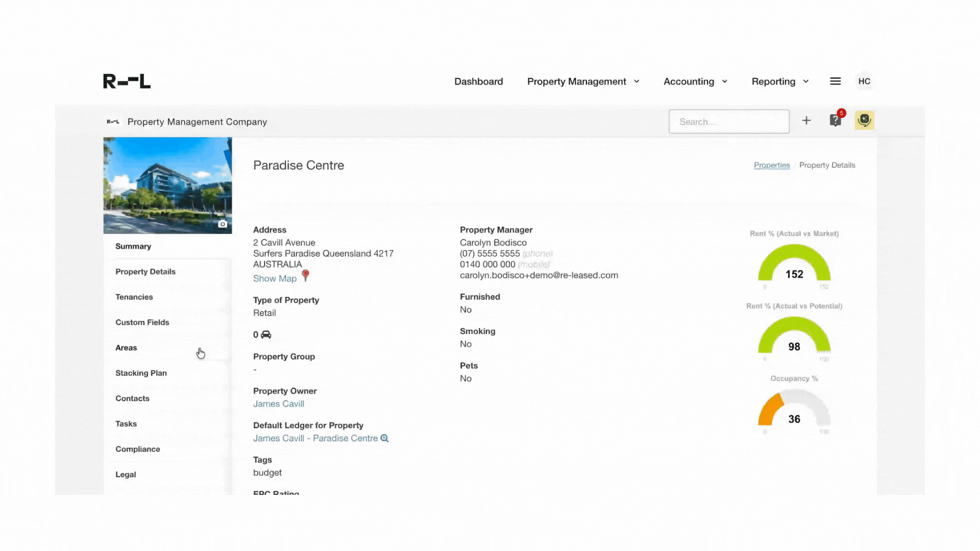Click the camera icon on property photo
Viewport: 980px width, 551px height.
tap(223, 224)
